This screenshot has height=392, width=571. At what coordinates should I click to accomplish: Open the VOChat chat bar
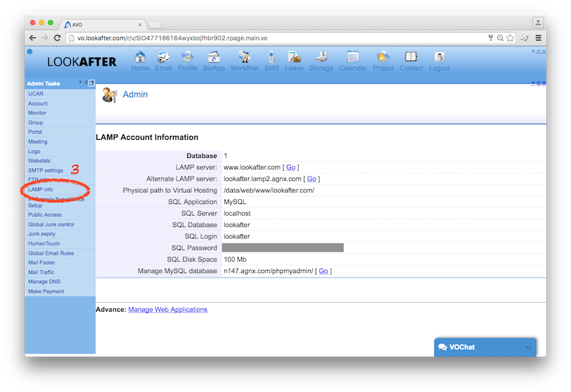coord(485,347)
